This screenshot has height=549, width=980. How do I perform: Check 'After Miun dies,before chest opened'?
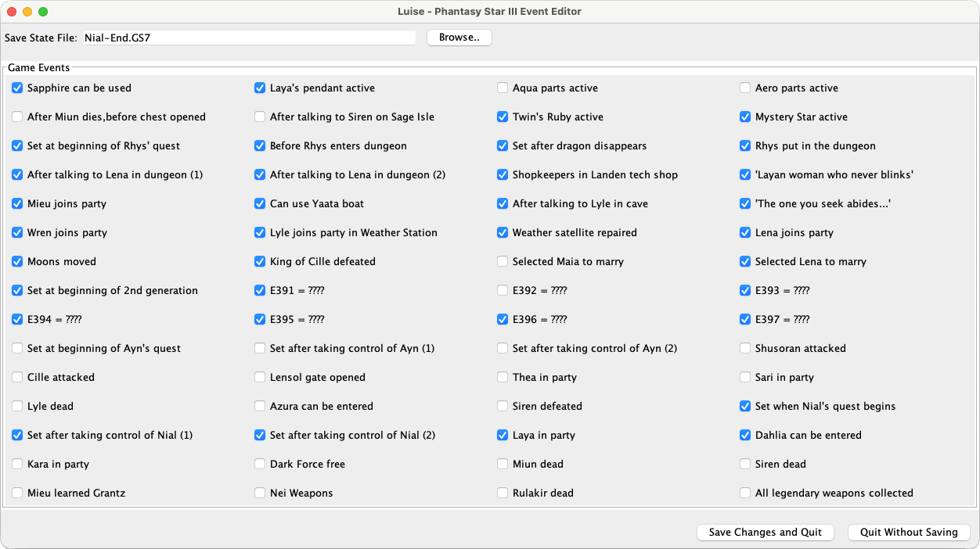click(x=17, y=117)
